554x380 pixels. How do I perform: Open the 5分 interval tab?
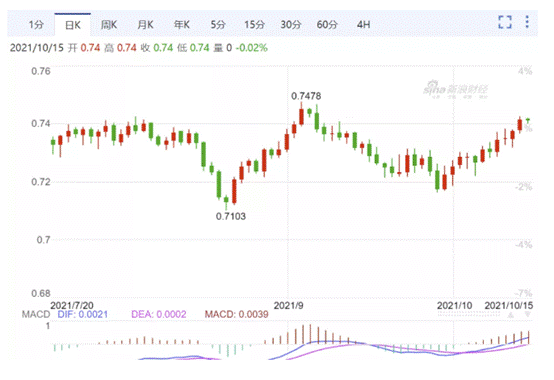[218, 25]
